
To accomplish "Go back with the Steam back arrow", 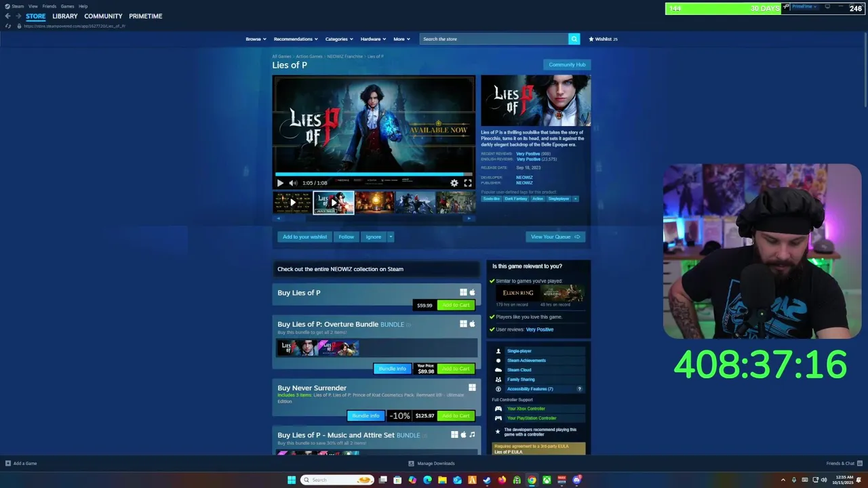I will (7, 16).
